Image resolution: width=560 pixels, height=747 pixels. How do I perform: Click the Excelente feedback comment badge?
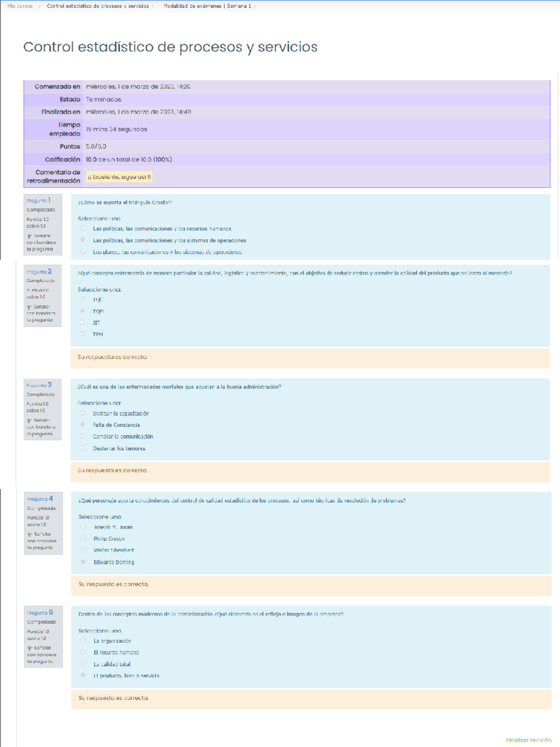(119, 177)
